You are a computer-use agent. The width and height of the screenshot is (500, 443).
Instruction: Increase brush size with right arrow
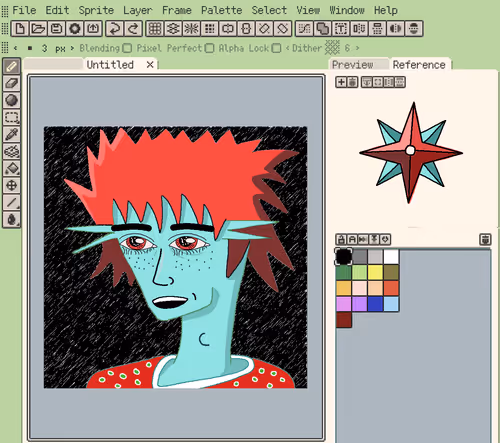[72, 48]
